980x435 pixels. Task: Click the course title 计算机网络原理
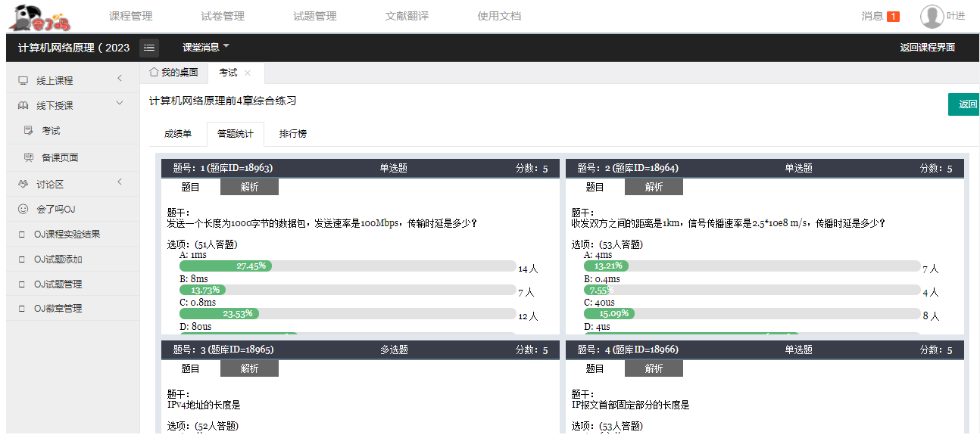click(74, 48)
